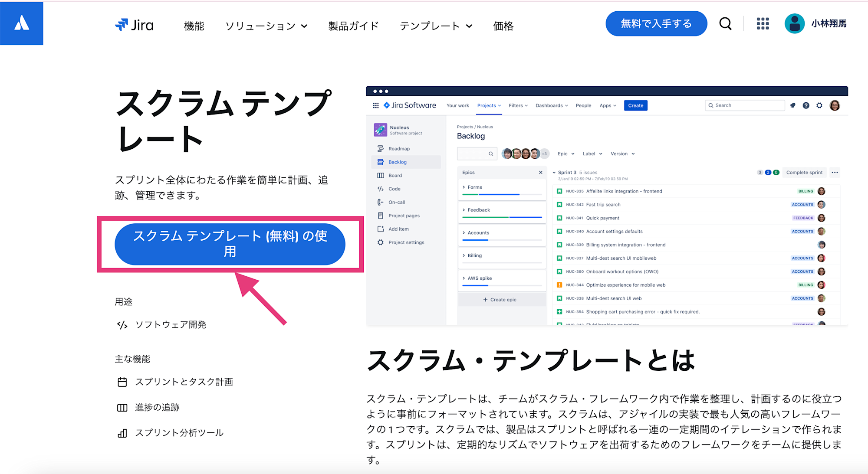The width and height of the screenshot is (868, 474).
Task: Click the notifications icon in preview header
Action: click(x=792, y=105)
